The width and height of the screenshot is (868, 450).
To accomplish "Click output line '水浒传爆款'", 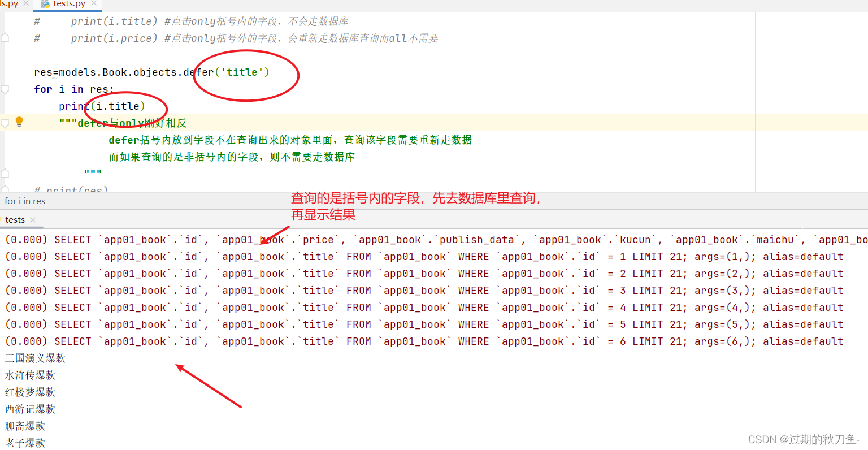I will pos(30,375).
